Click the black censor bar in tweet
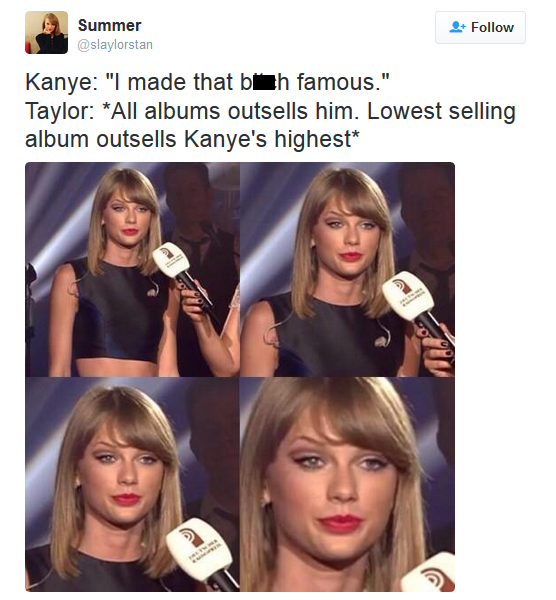556x600 pixels. tap(264, 83)
